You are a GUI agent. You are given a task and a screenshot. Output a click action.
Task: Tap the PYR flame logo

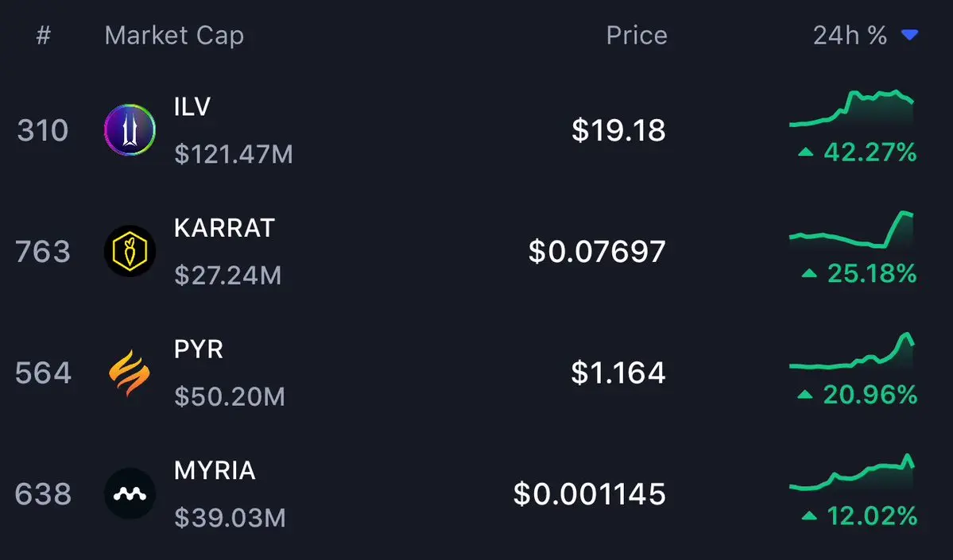point(130,373)
